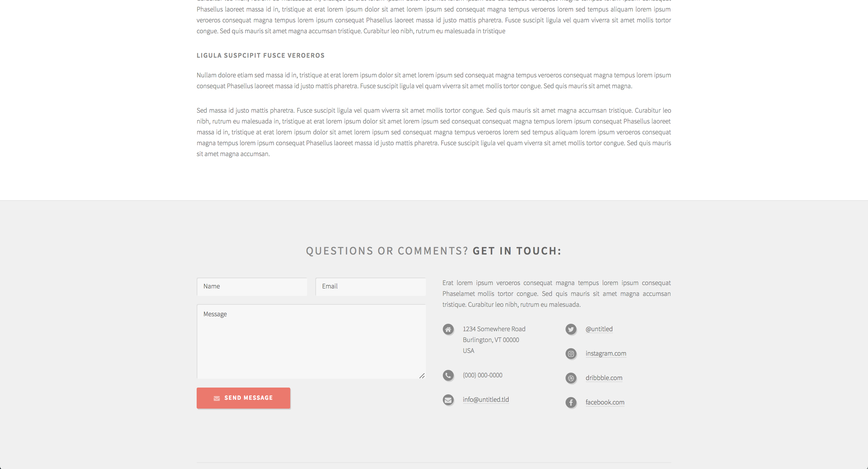The height and width of the screenshot is (469, 868).
Task: Click the Dribbble ball icon
Action: (x=571, y=378)
